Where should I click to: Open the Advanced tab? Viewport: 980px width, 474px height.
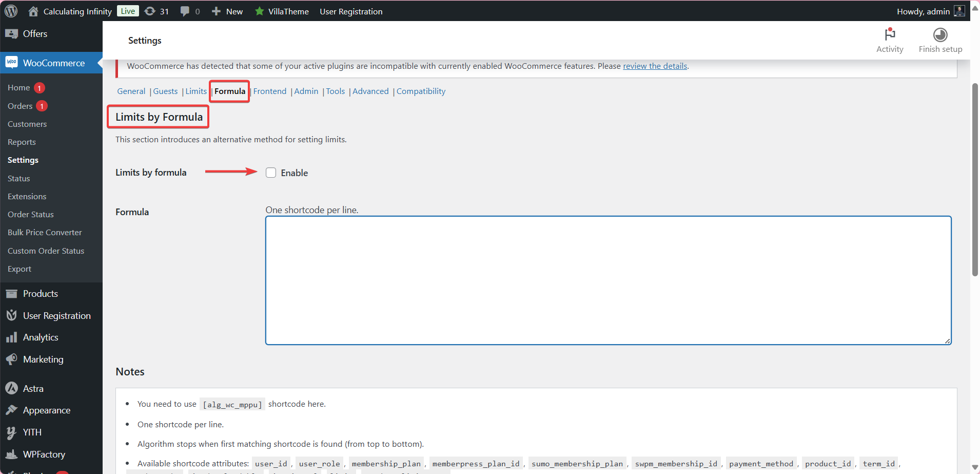click(370, 91)
